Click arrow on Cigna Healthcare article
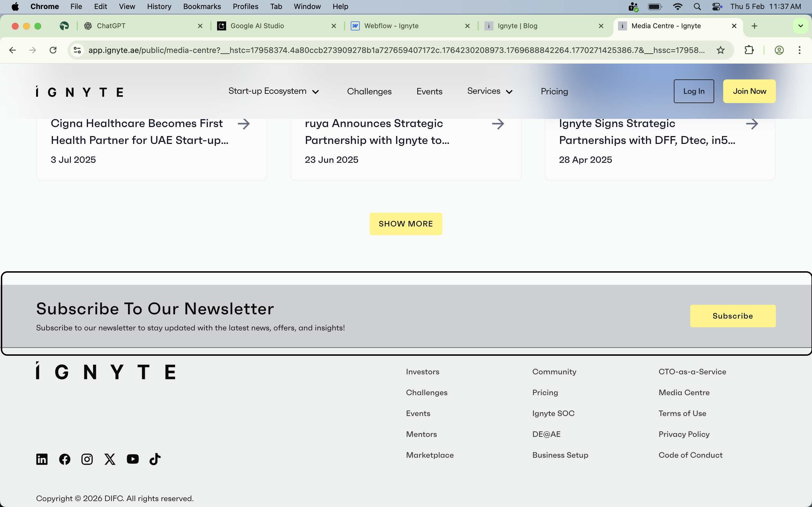The image size is (812, 507). point(244,124)
